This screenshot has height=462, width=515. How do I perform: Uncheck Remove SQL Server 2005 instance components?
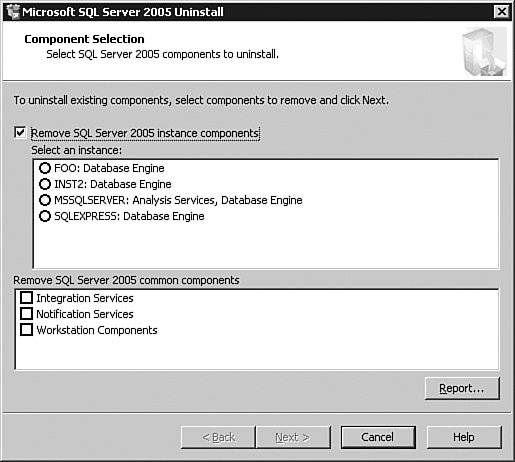(x=20, y=132)
